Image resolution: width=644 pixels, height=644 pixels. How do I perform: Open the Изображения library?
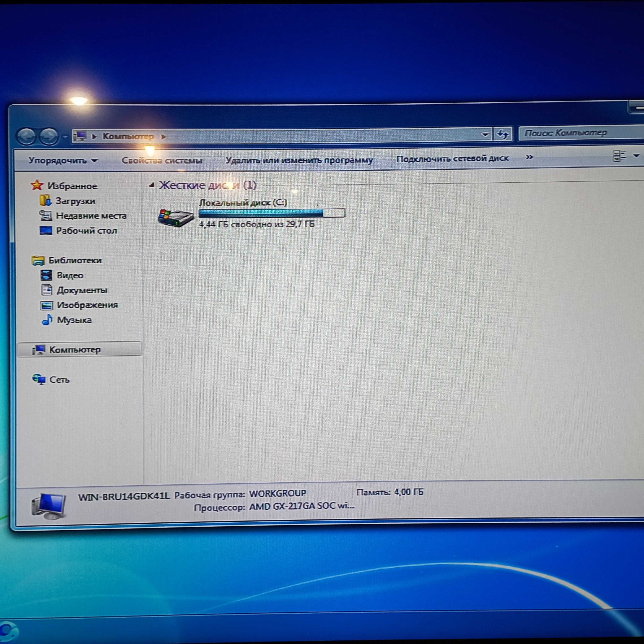click(87, 305)
